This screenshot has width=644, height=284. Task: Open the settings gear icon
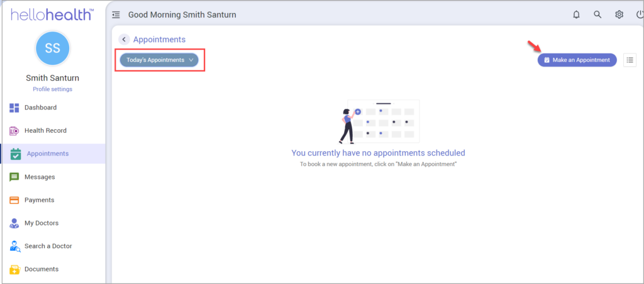619,14
